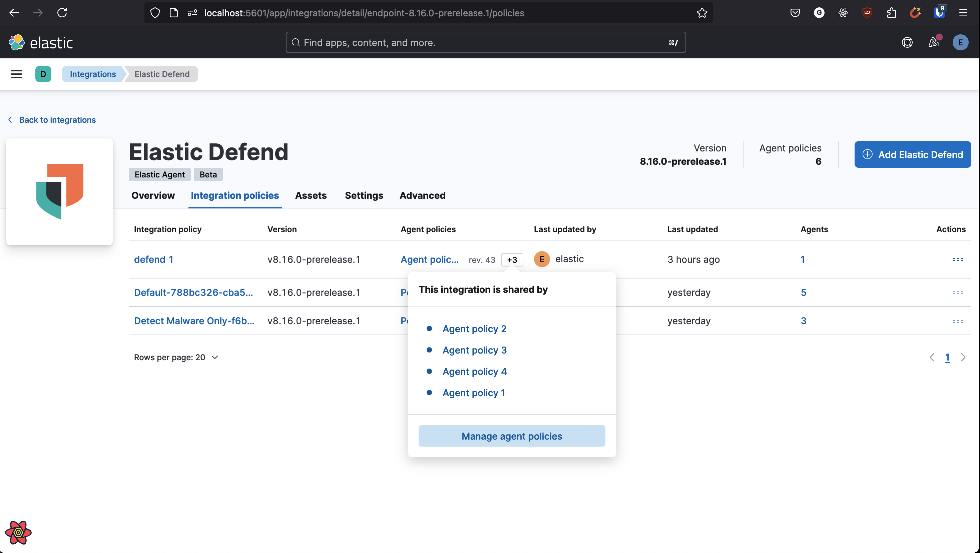Viewport: 980px width, 553px height.
Task: Go to next page of table
Action: click(x=963, y=357)
